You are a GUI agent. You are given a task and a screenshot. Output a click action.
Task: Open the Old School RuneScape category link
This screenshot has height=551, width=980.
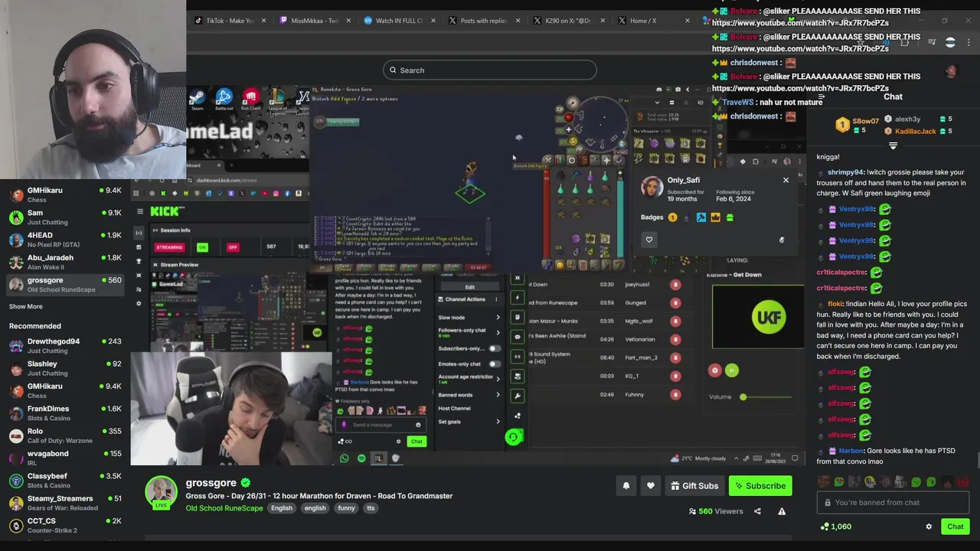coord(224,508)
